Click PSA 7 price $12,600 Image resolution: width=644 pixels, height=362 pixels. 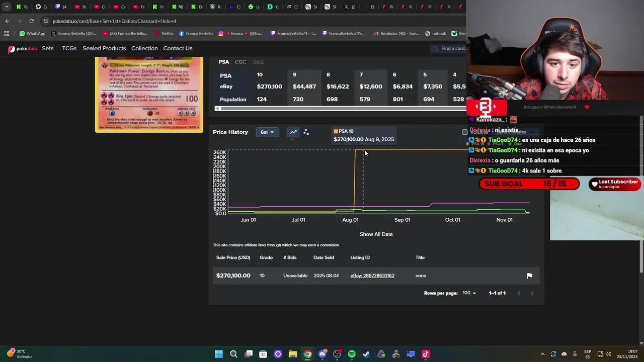371,86
